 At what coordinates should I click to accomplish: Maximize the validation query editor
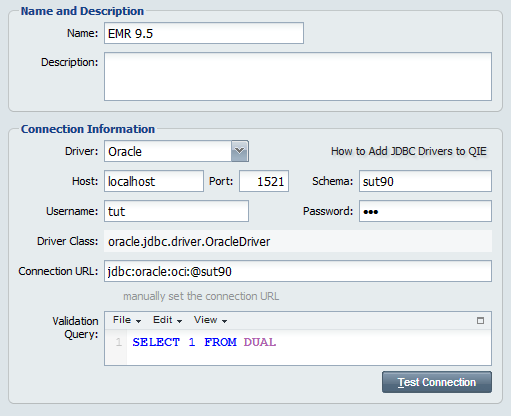pos(480,321)
